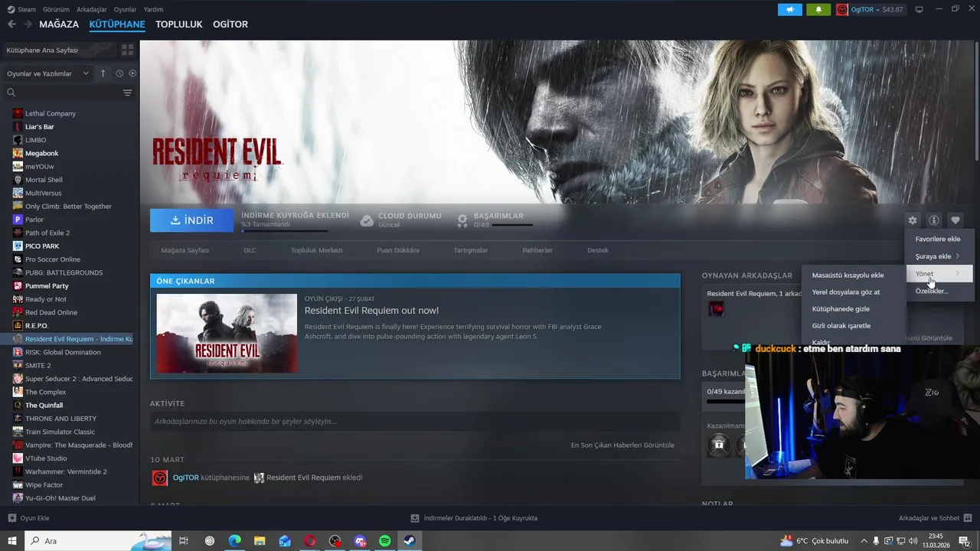Open Discord from the taskbar

click(361, 541)
